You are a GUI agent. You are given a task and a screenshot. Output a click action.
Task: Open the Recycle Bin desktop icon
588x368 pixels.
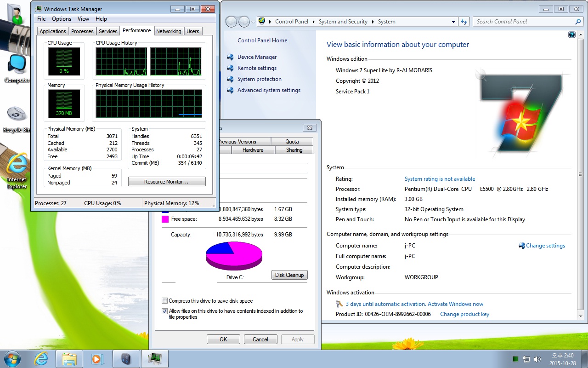pyautogui.click(x=17, y=119)
